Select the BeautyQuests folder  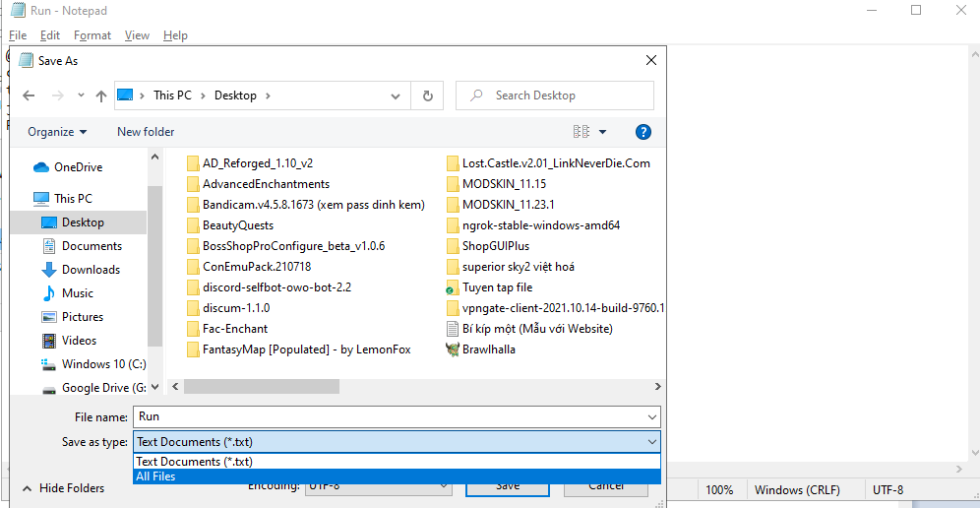click(230, 225)
